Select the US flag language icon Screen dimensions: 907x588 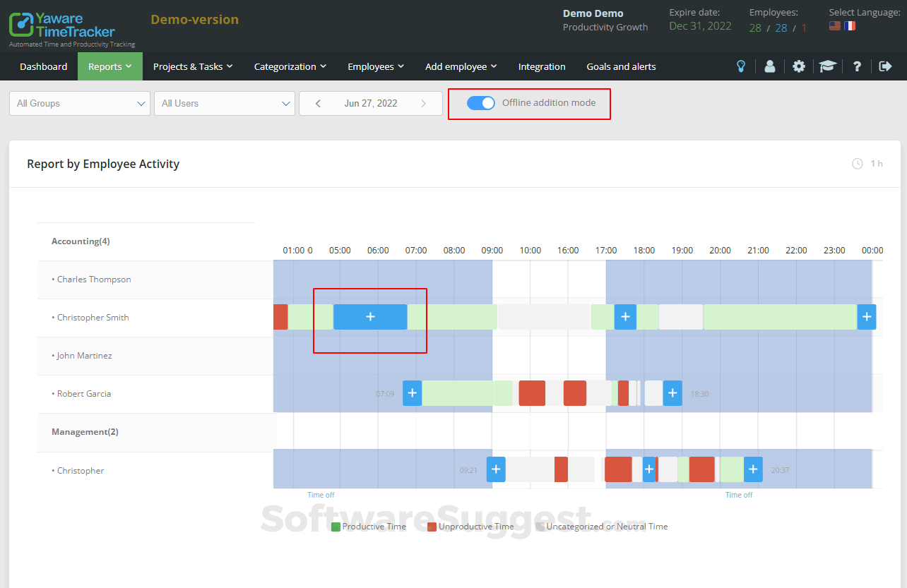click(x=834, y=25)
